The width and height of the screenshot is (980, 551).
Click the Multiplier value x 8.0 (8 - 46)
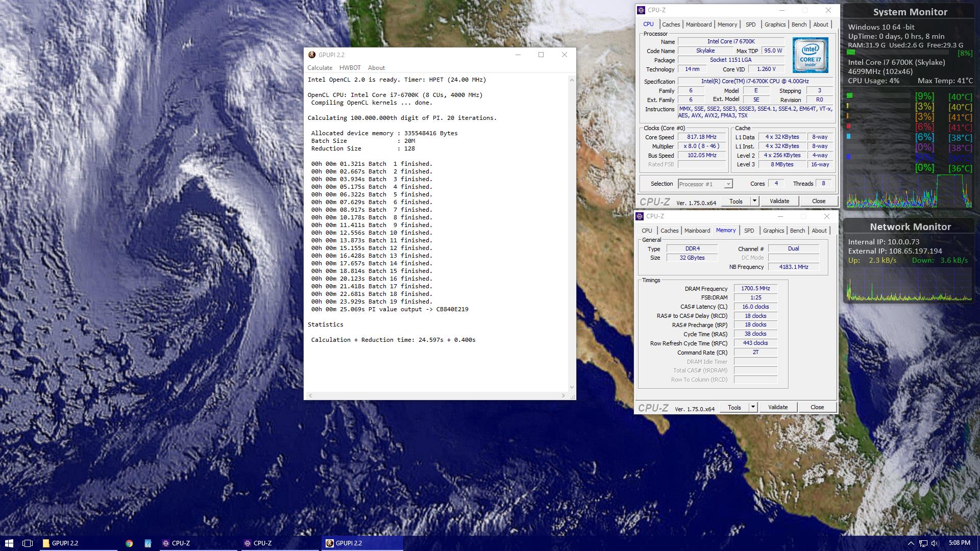pyautogui.click(x=702, y=146)
